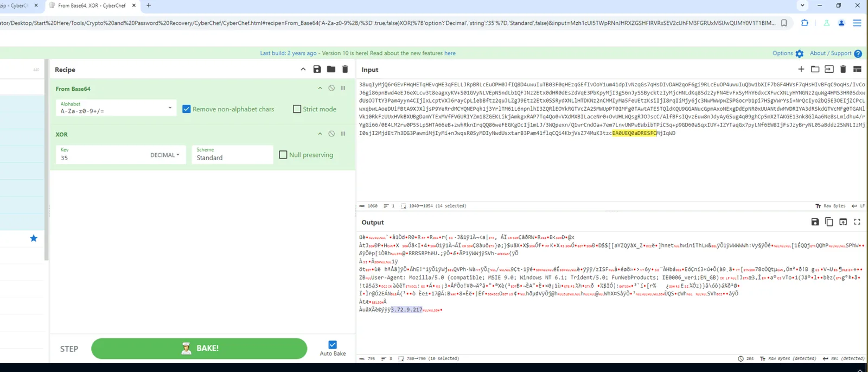Open Options settings
This screenshot has height=372, width=868.
coord(788,53)
